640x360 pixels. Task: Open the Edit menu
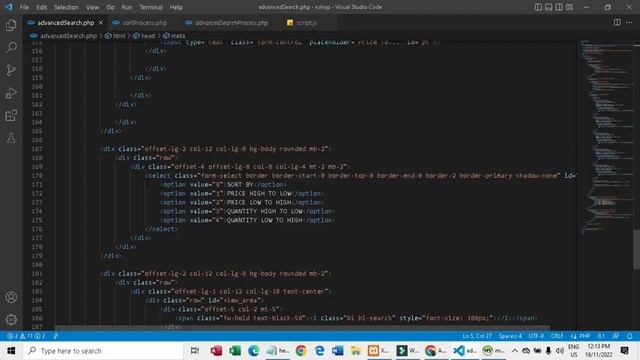pyautogui.click(x=41, y=7)
